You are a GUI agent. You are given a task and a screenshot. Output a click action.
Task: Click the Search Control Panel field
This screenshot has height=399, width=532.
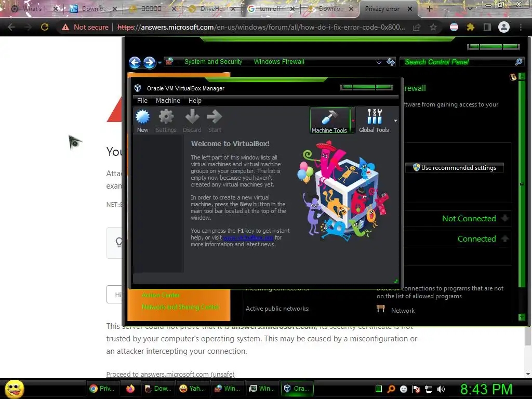tap(458, 62)
